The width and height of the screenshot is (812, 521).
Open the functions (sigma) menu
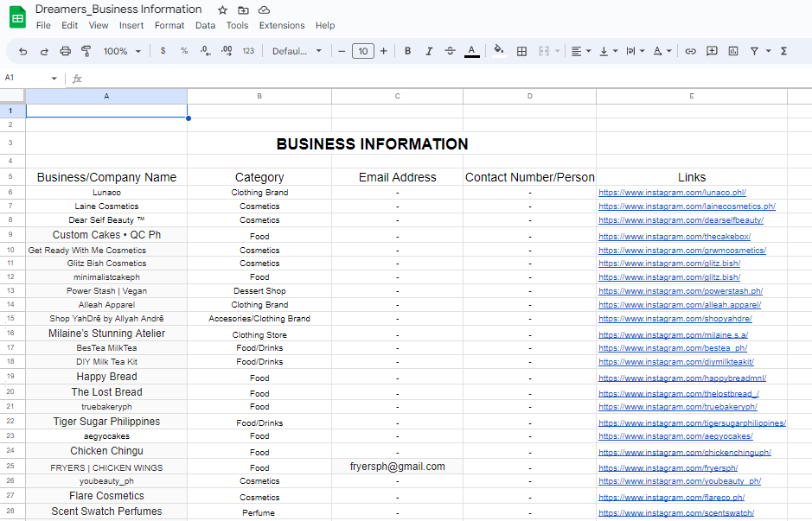pyautogui.click(x=784, y=51)
